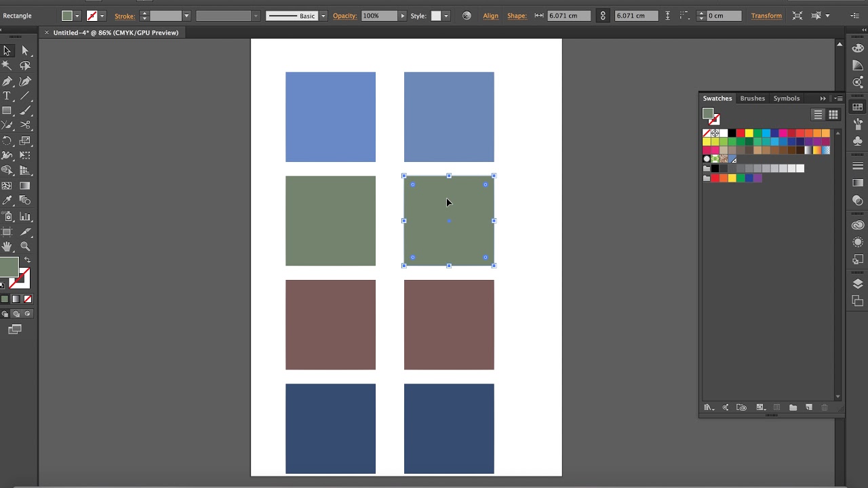
Task: Open the Fill color dropdown in control bar
Action: pyautogui.click(x=77, y=16)
